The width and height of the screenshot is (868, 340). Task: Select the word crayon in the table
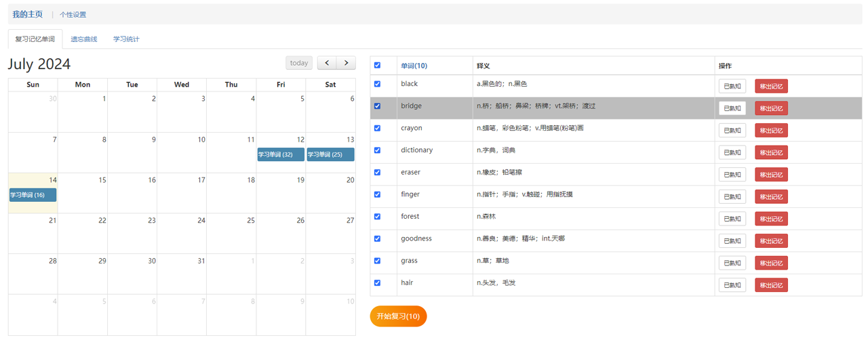[x=412, y=128]
